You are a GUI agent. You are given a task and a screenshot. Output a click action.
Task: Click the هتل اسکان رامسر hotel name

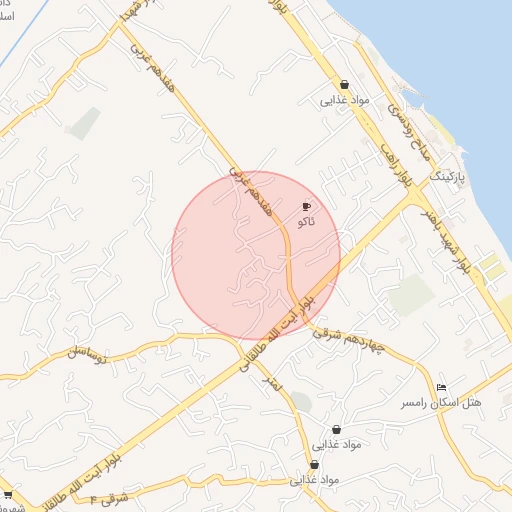[x=441, y=403]
